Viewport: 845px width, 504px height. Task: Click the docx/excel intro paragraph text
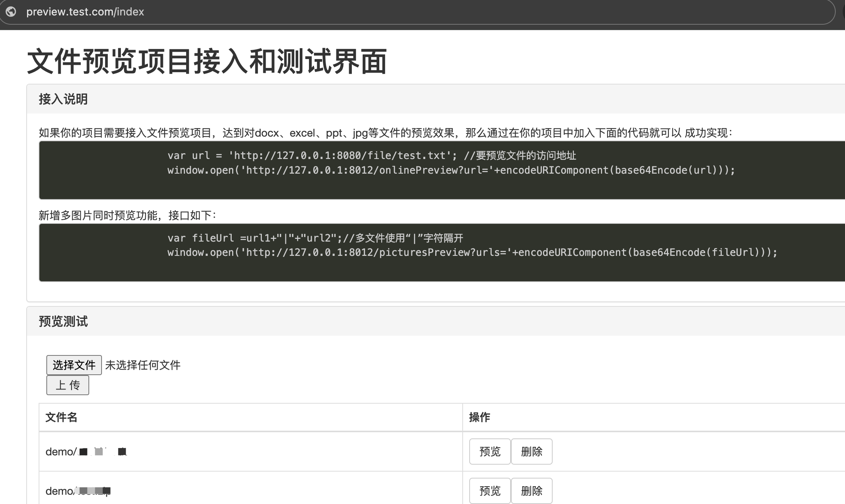385,133
